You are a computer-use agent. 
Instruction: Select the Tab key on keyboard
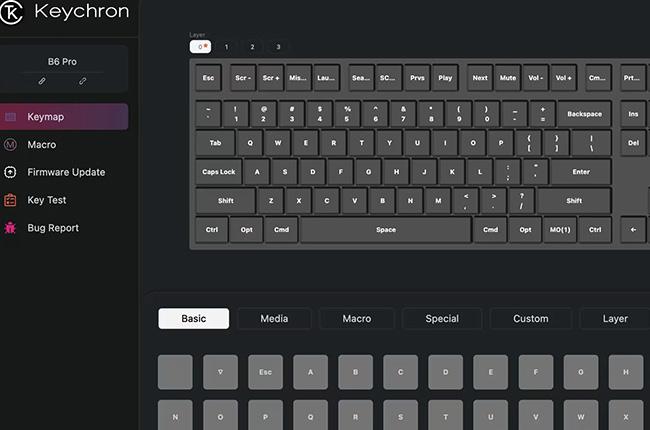pyautogui.click(x=215, y=143)
